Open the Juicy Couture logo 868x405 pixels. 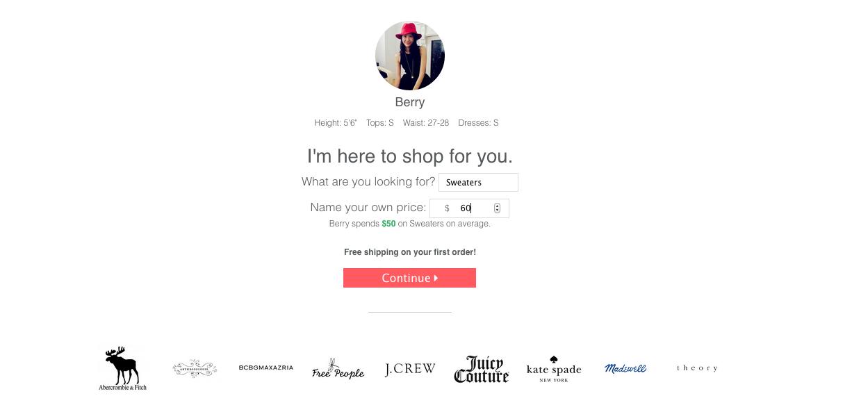(482, 369)
